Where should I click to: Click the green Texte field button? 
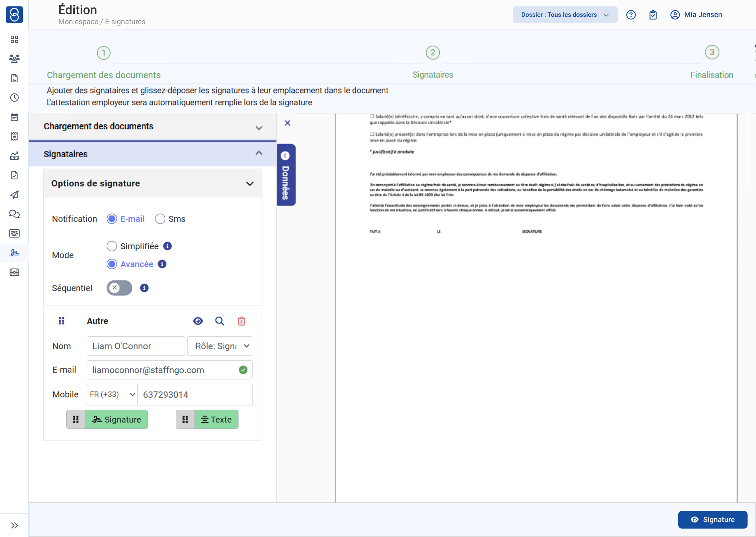(216, 419)
